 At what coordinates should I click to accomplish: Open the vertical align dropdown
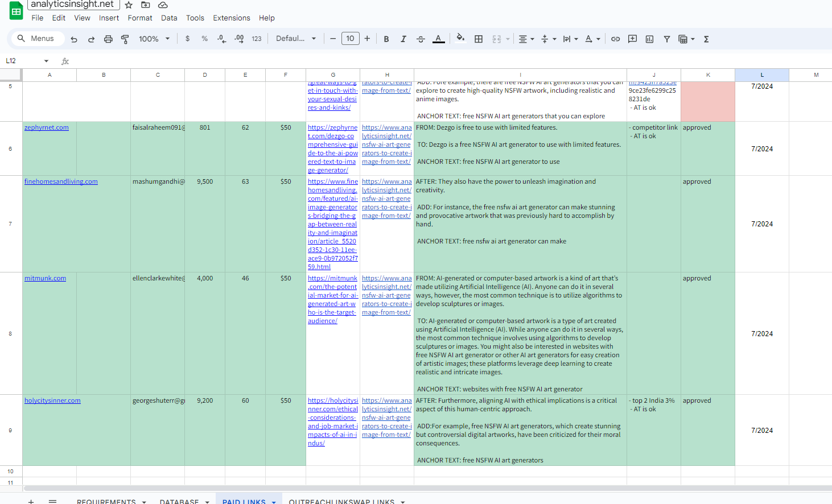549,39
